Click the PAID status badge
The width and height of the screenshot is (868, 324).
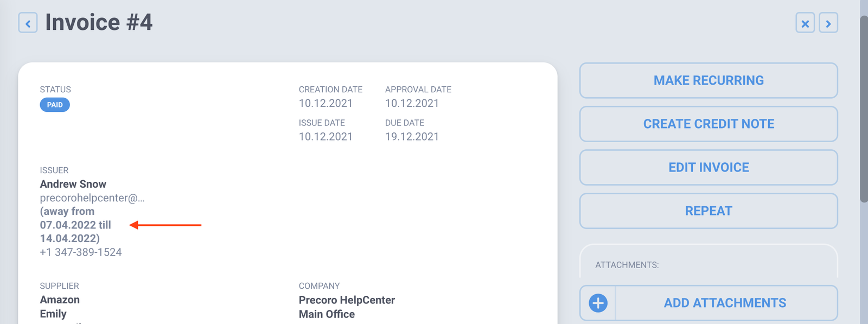point(55,105)
